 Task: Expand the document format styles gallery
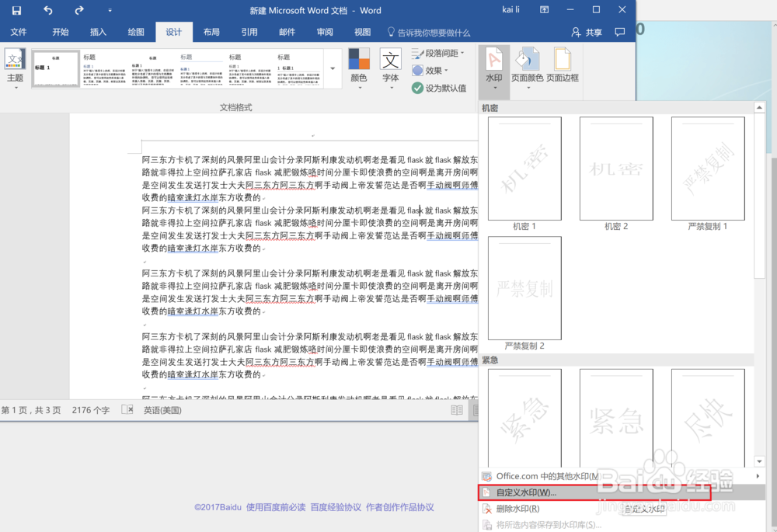click(x=333, y=68)
